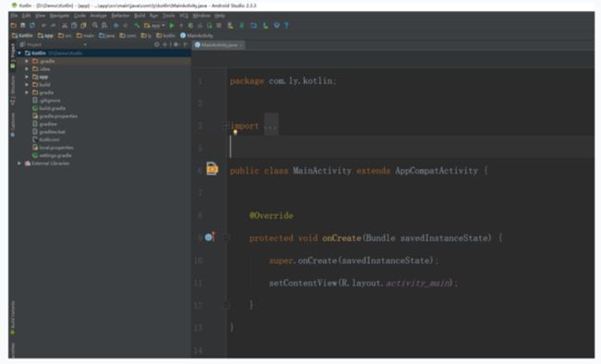Expand the build folder node

tap(27, 85)
